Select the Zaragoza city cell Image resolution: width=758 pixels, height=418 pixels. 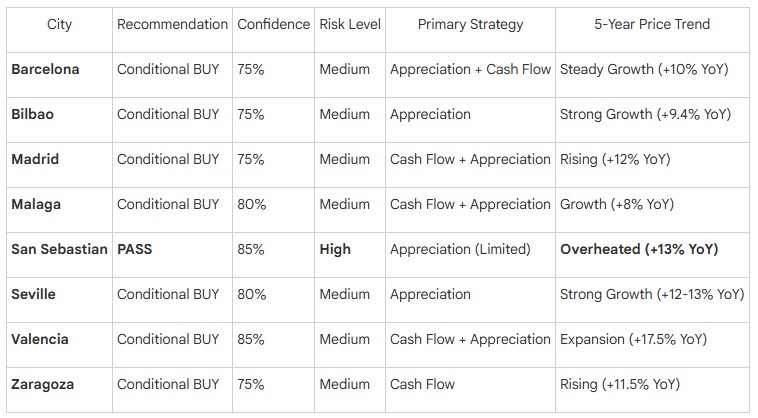[x=43, y=385]
